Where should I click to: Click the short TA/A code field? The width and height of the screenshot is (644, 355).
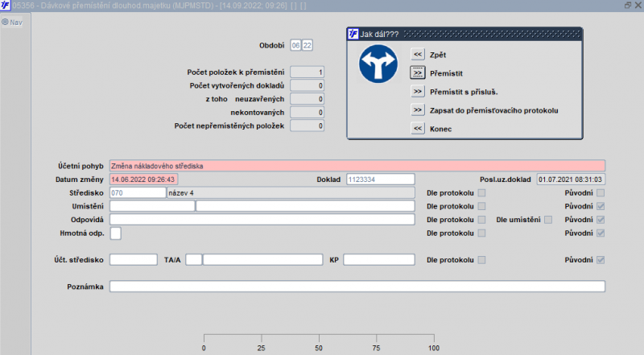[x=194, y=260]
